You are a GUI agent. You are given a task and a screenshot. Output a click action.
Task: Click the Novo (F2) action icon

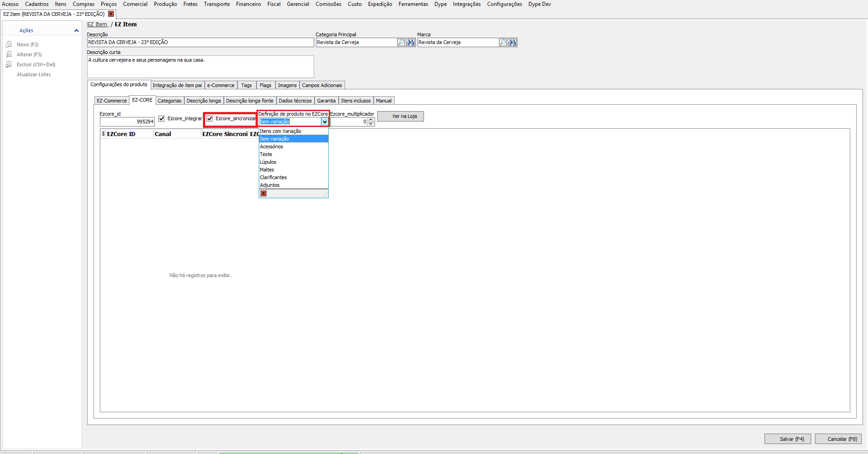coord(9,44)
